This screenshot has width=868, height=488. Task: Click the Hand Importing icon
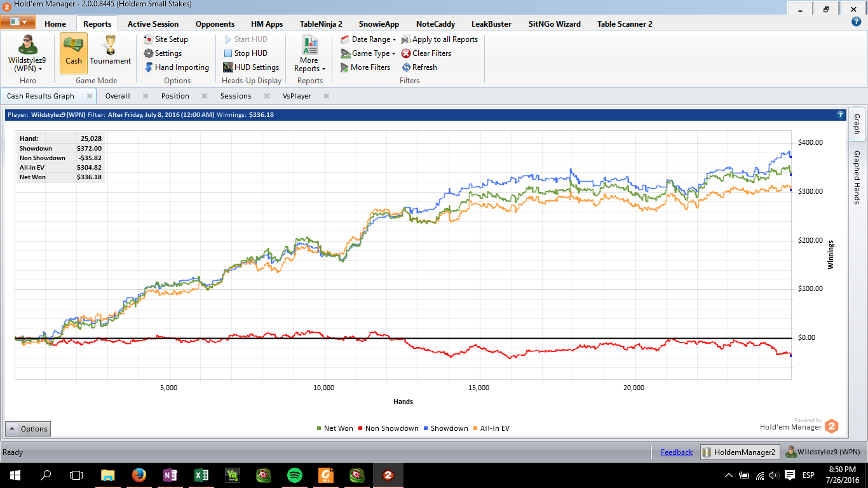point(149,67)
